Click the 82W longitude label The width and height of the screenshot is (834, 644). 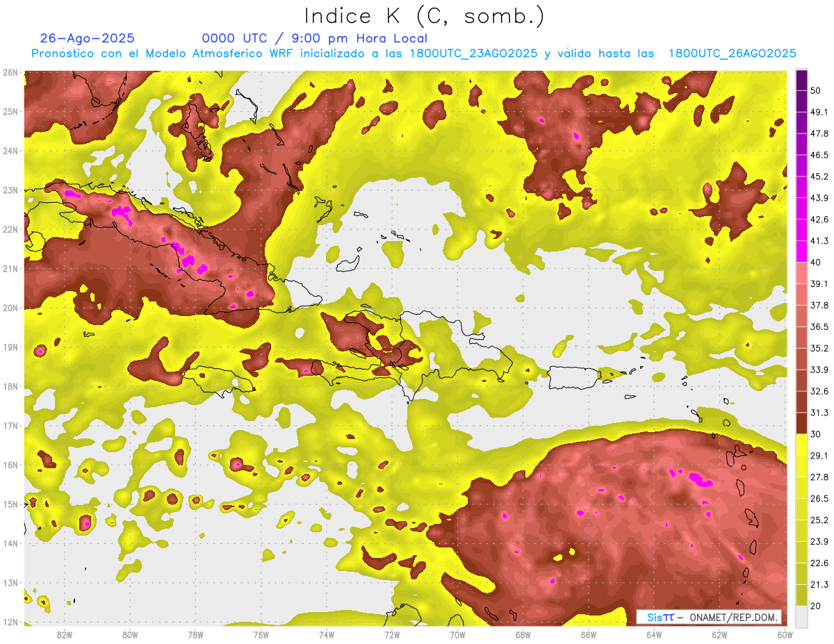[x=65, y=634]
